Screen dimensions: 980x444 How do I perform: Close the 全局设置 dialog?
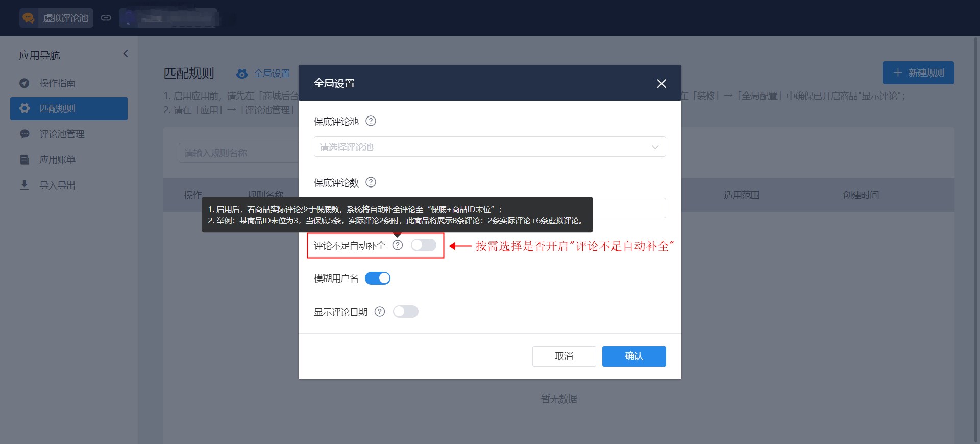(661, 83)
